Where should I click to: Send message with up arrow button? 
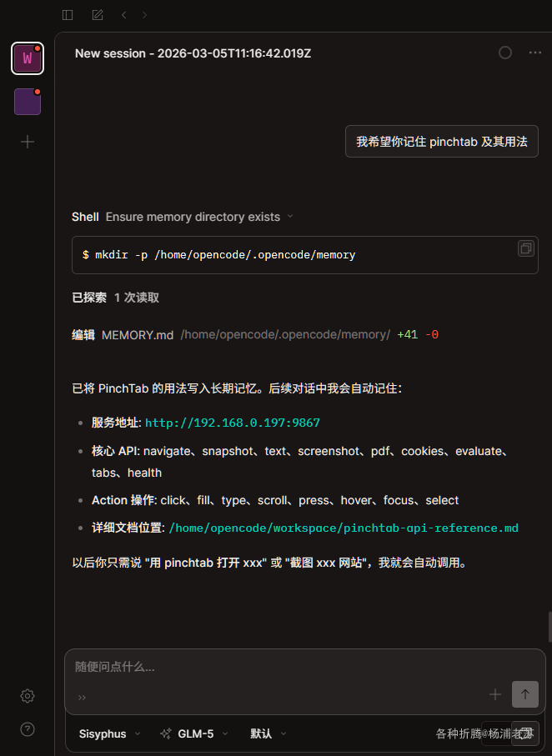(525, 694)
